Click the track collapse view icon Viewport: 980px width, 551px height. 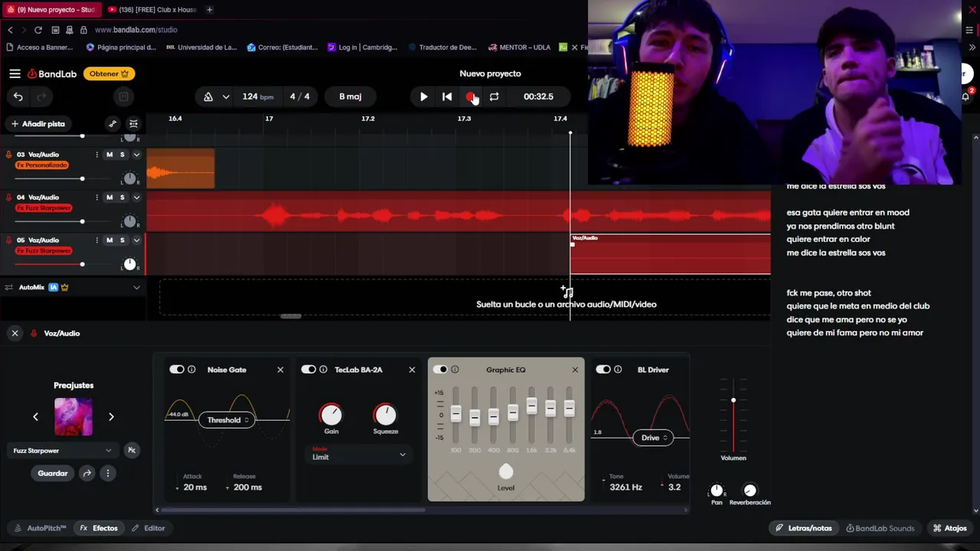point(133,123)
